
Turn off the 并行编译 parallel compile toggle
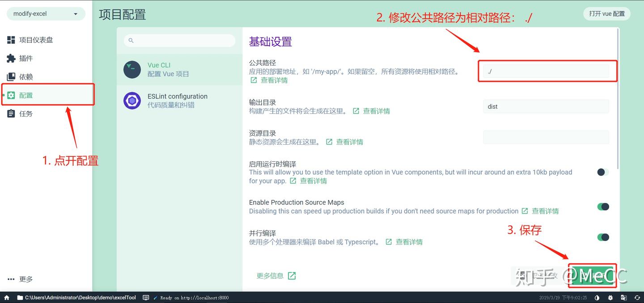pyautogui.click(x=603, y=237)
